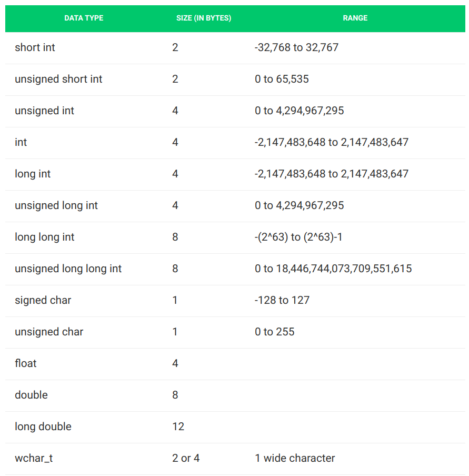
Task: Click the range 0 to 65,535
Action: (282, 79)
